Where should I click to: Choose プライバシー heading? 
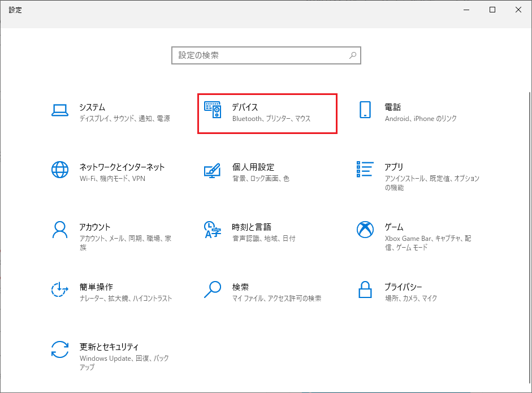[x=403, y=287]
